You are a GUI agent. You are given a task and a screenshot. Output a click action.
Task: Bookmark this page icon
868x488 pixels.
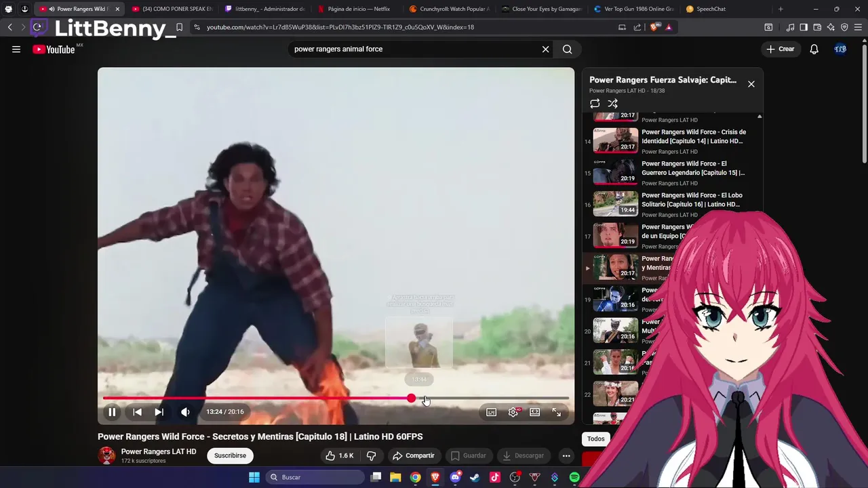(x=179, y=27)
